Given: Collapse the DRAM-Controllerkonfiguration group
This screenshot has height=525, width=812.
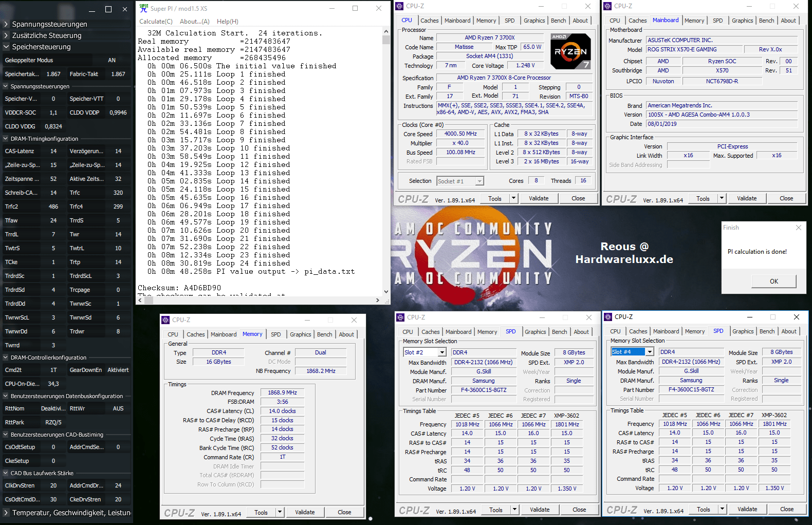Looking at the screenshot, I should [x=6, y=358].
